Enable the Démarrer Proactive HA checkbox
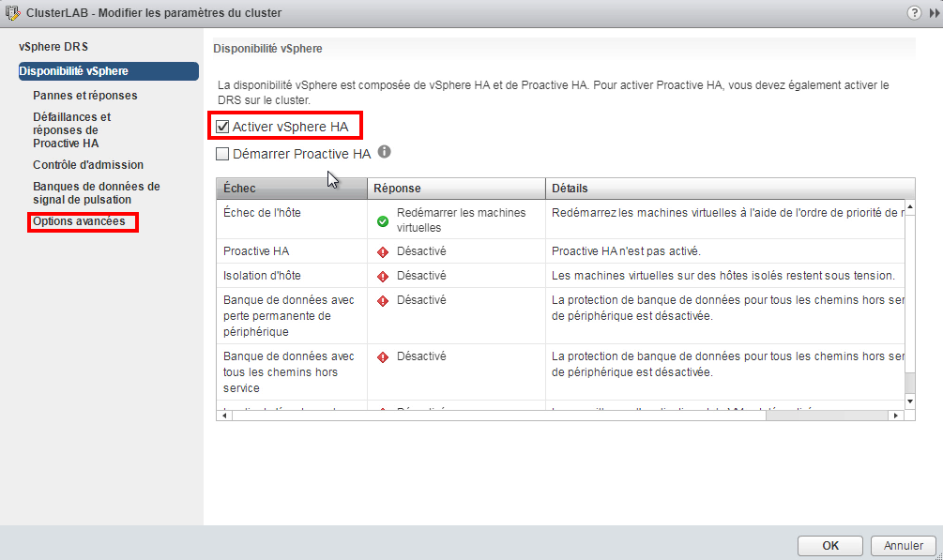The height and width of the screenshot is (560, 943). coord(222,154)
